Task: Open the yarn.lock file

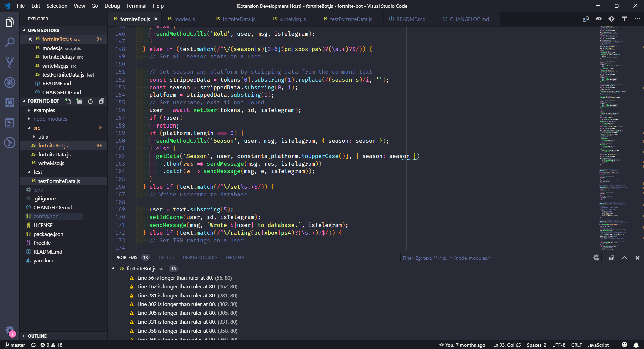Action: pos(63,260)
